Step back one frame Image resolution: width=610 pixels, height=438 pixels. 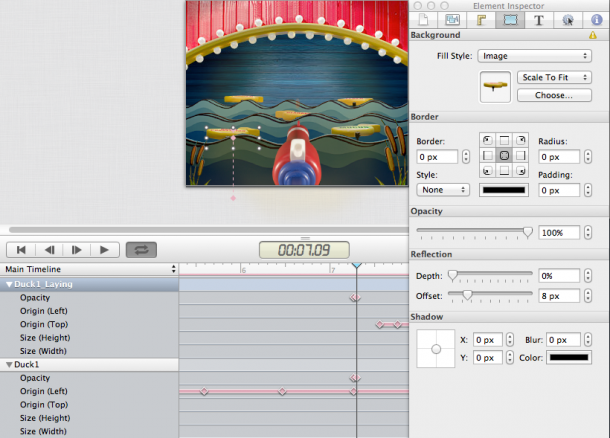(x=48, y=250)
